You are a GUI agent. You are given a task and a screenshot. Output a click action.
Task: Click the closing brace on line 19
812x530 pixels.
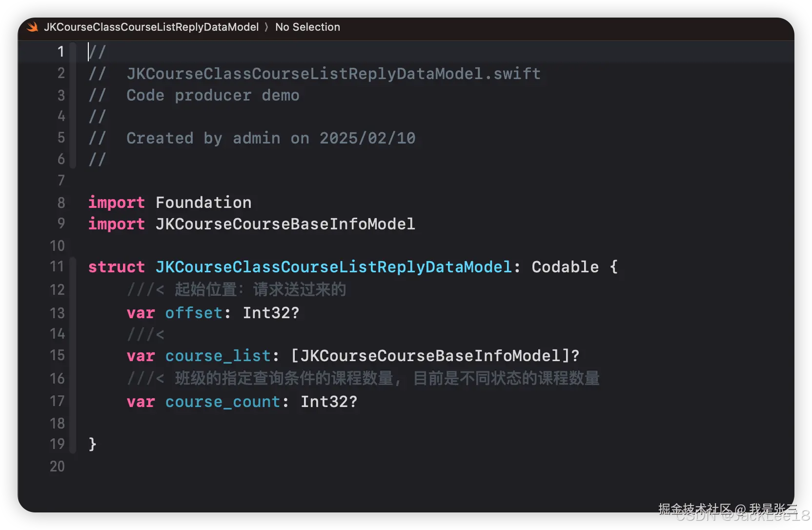pos(92,444)
